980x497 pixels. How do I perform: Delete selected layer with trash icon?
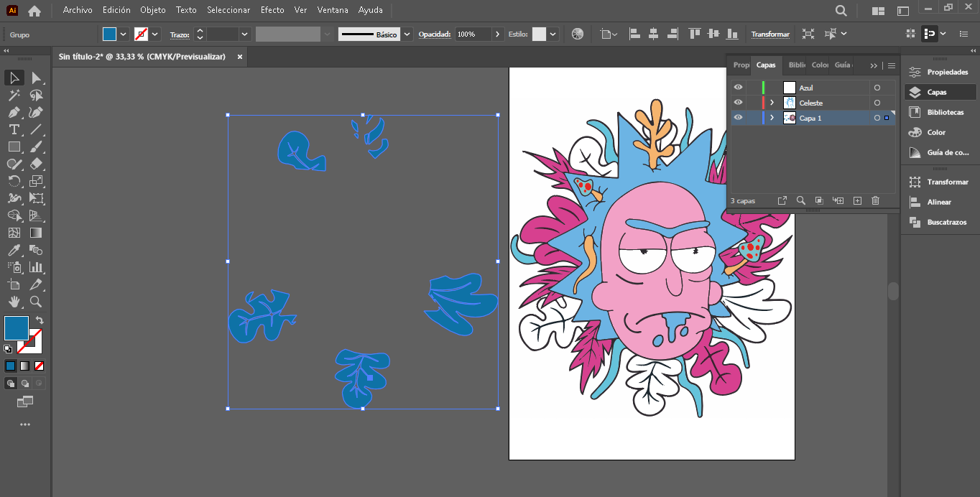coord(875,200)
